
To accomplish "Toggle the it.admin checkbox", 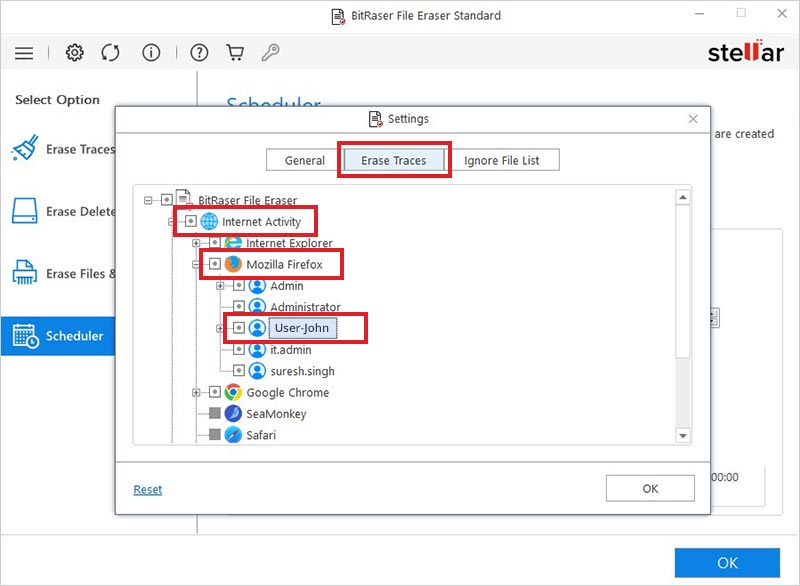I will [x=239, y=349].
